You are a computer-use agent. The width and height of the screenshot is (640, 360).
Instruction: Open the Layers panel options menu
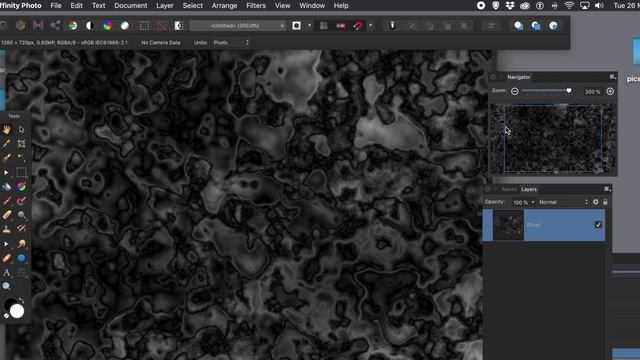(607, 189)
